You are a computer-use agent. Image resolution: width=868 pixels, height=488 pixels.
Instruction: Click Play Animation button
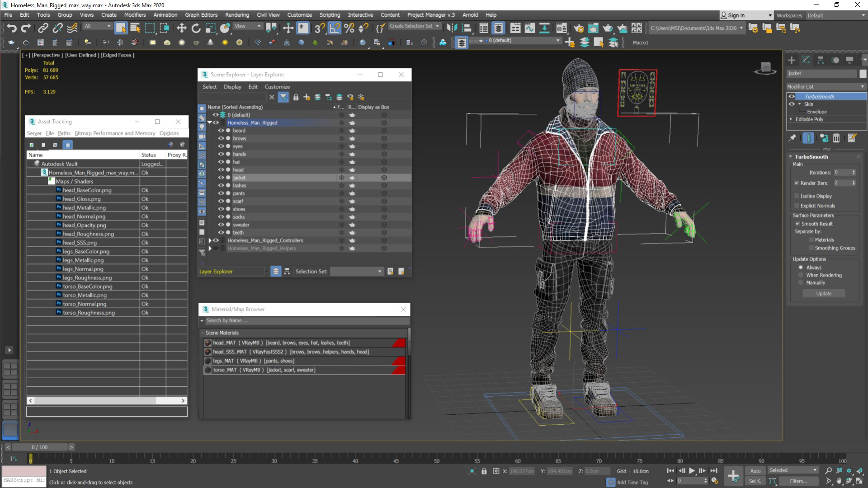(692, 471)
